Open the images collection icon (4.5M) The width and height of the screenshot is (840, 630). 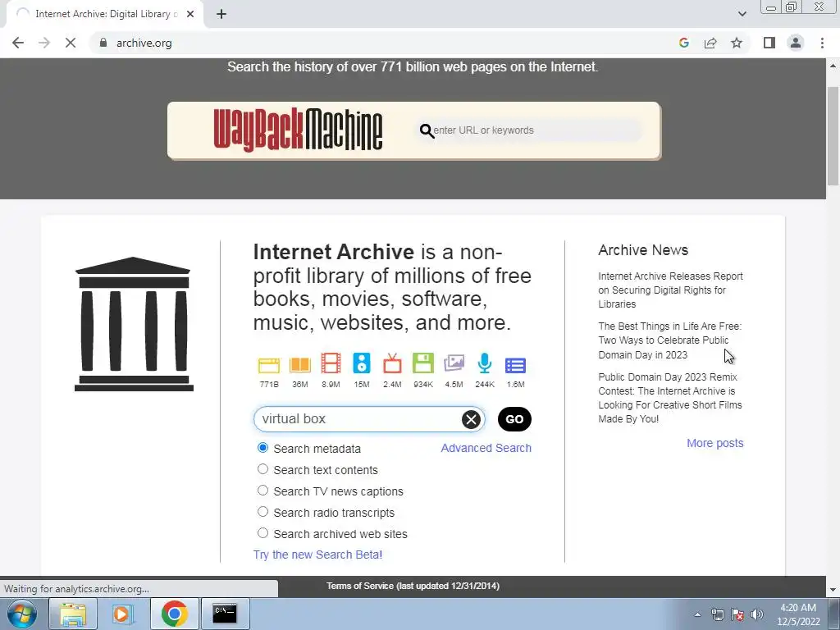454,363
